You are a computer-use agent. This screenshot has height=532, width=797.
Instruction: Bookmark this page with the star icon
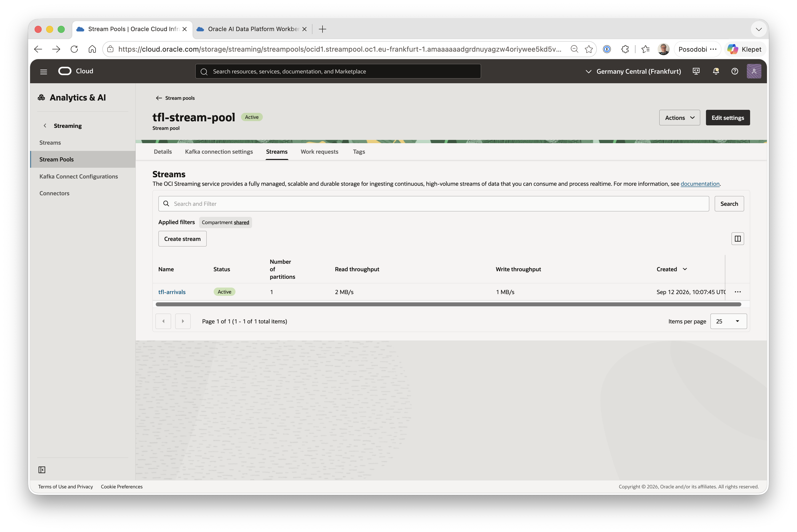click(589, 49)
